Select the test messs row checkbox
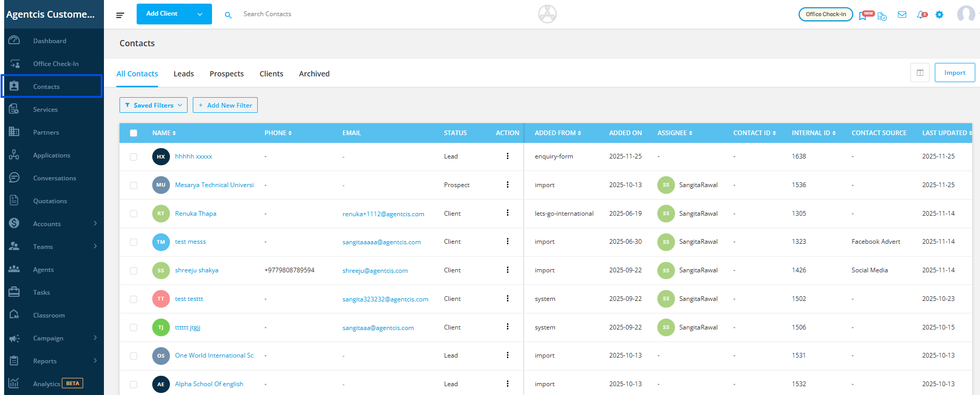 coord(134,242)
